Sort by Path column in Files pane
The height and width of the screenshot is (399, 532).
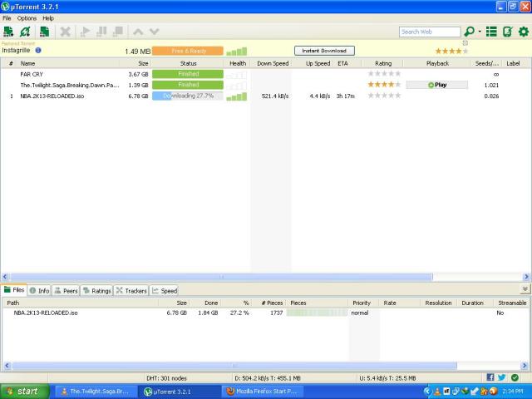coord(81,303)
